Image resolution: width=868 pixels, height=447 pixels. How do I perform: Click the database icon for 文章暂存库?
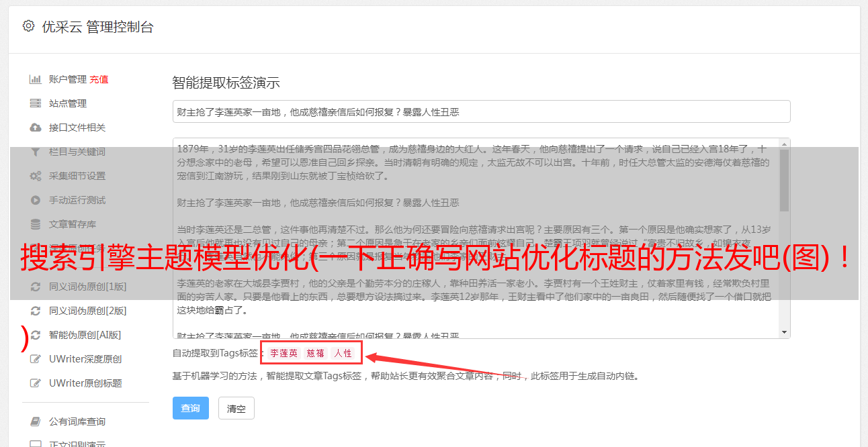tap(36, 224)
